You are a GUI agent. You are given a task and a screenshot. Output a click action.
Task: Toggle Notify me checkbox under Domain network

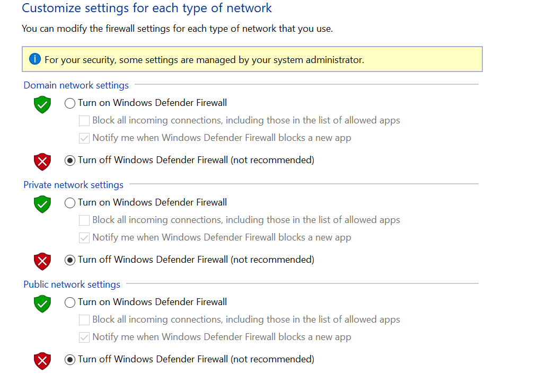point(84,138)
